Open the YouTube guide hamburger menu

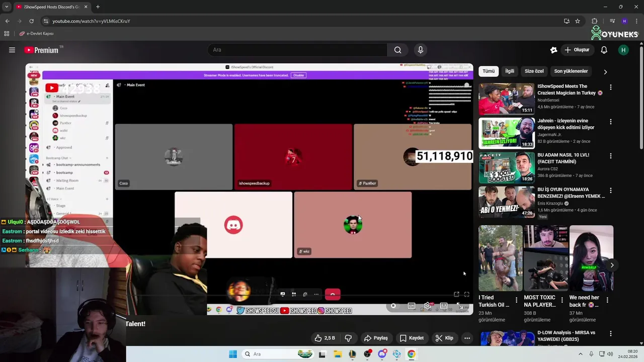tap(12, 50)
